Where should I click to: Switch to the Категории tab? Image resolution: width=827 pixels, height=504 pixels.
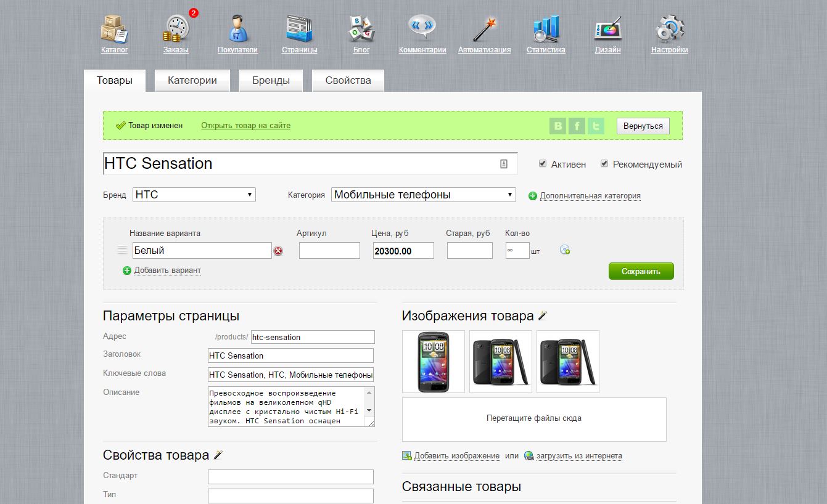(x=192, y=81)
